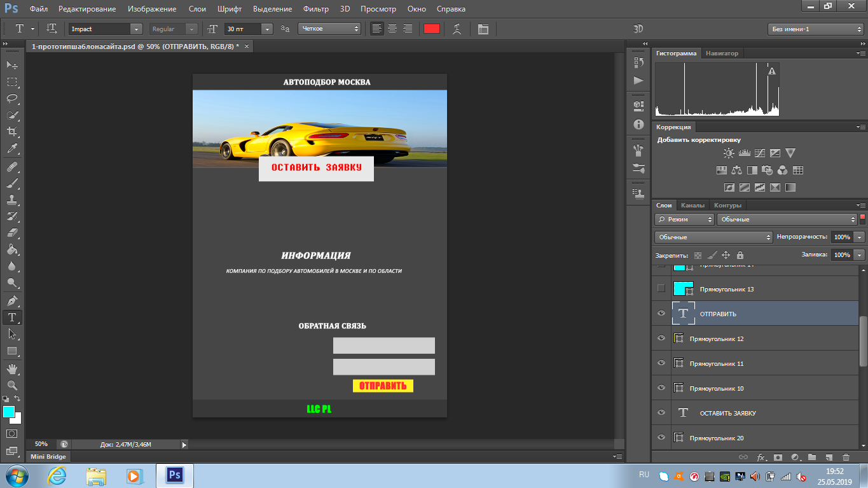Expand the Непрозрачность opacity dropdown arrow
Image resolution: width=868 pixels, height=488 pixels.
point(860,237)
